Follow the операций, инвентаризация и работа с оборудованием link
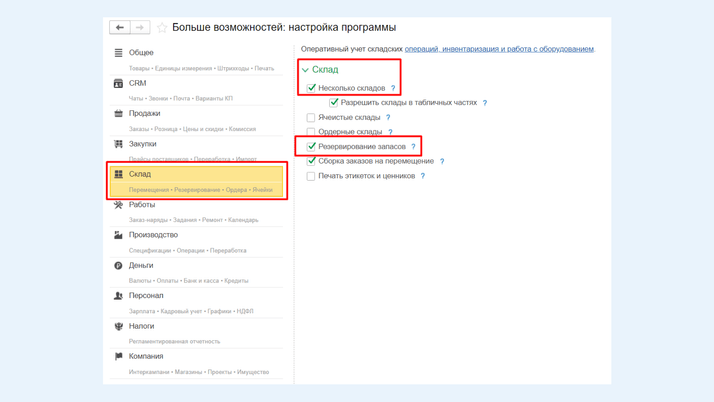Viewport: 714px width, 402px height. click(x=499, y=49)
